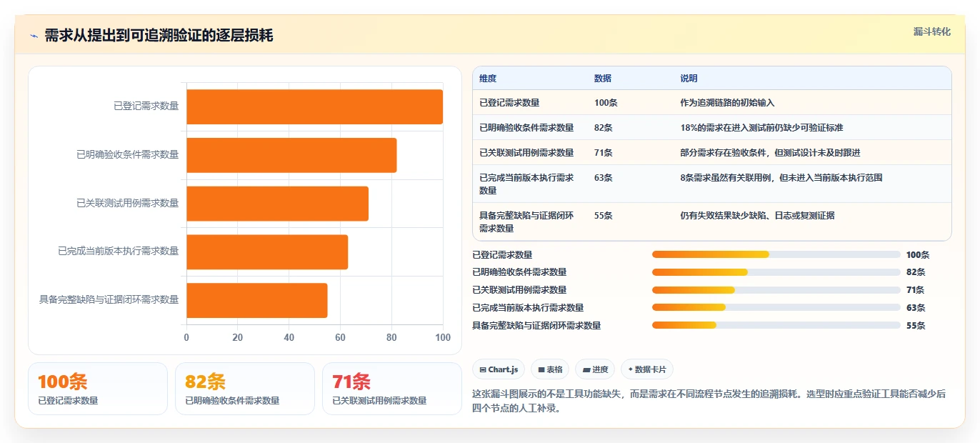This screenshot has width=980, height=443.
Task: Click the table cell 具备完整缺陷与证据闭环需求数量
Action: [526, 222]
